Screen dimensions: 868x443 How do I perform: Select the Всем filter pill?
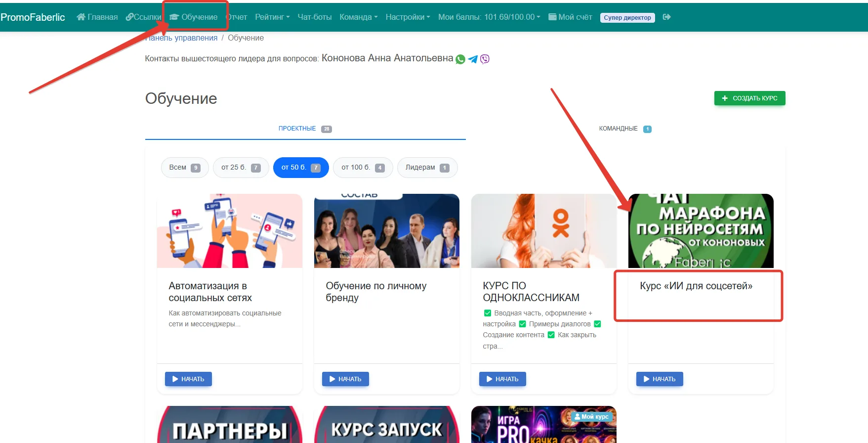(x=185, y=168)
